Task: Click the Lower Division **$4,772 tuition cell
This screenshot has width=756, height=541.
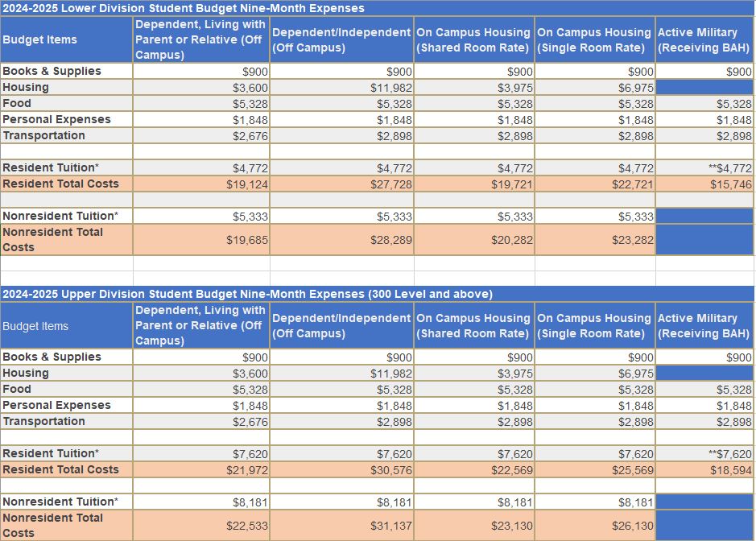Action: [x=729, y=167]
